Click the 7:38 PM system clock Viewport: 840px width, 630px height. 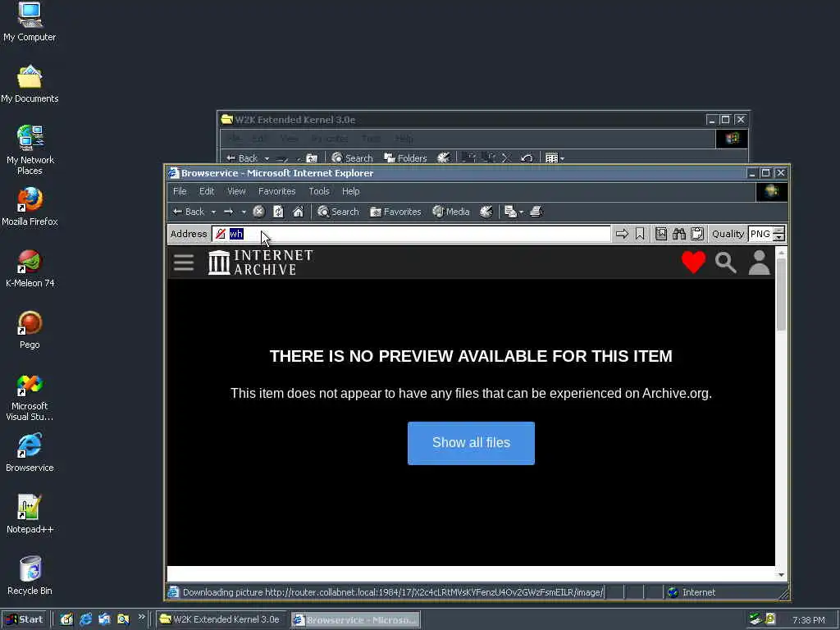pos(809,620)
